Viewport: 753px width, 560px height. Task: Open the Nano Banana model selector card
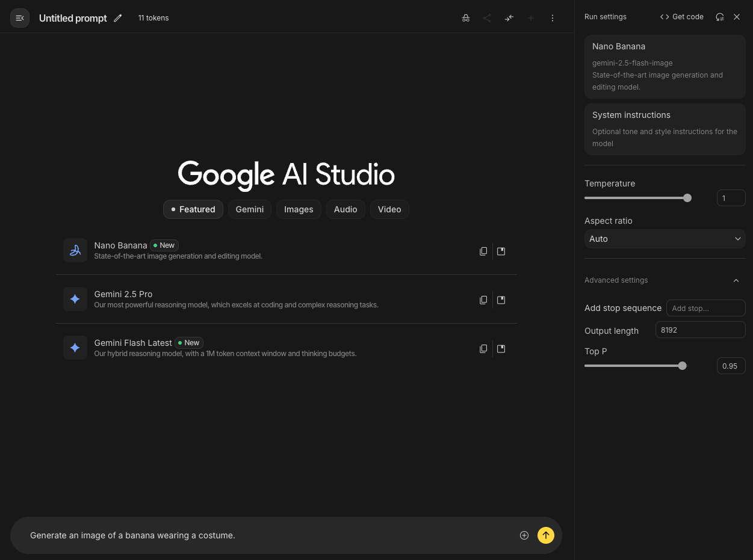[665, 66]
